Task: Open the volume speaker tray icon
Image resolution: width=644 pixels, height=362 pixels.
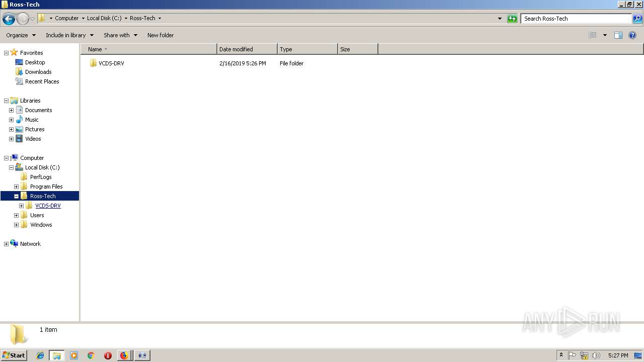Action: pyautogui.click(x=596, y=355)
